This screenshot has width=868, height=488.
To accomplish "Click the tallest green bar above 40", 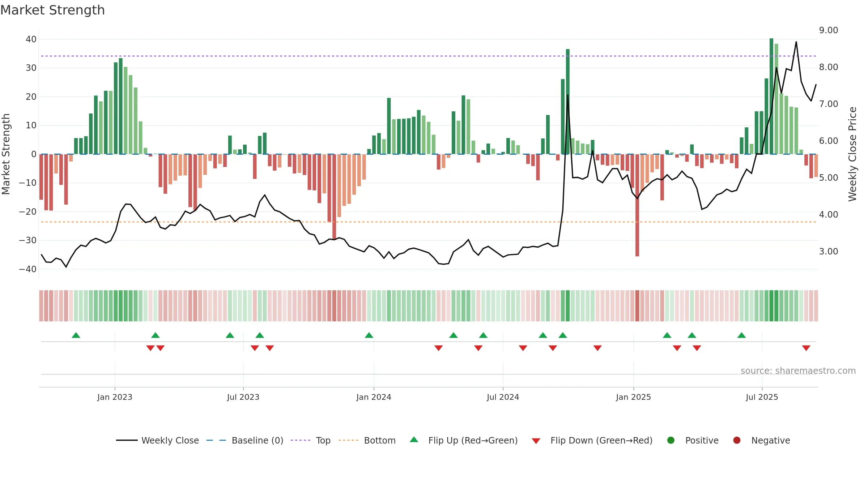I will [771, 96].
